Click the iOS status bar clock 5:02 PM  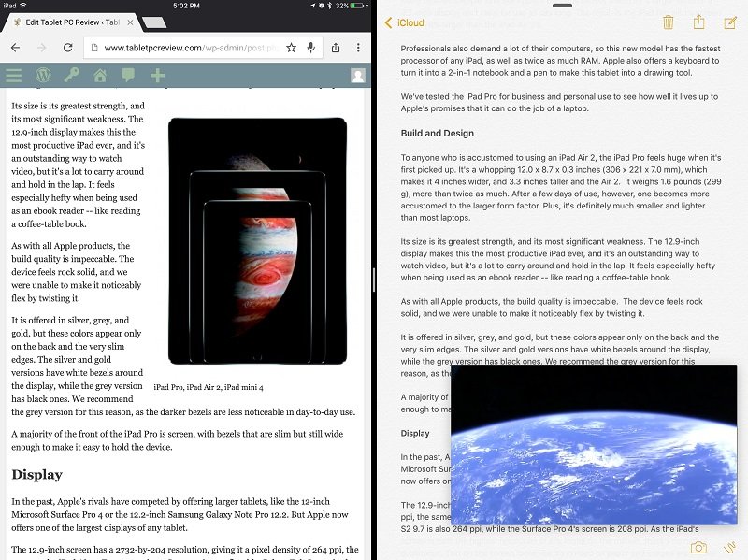pos(186,6)
